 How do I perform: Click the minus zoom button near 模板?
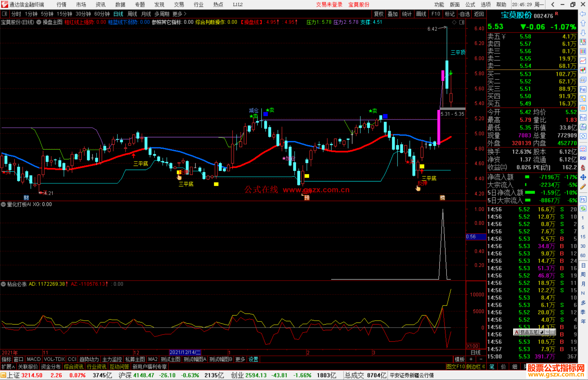[481, 359]
